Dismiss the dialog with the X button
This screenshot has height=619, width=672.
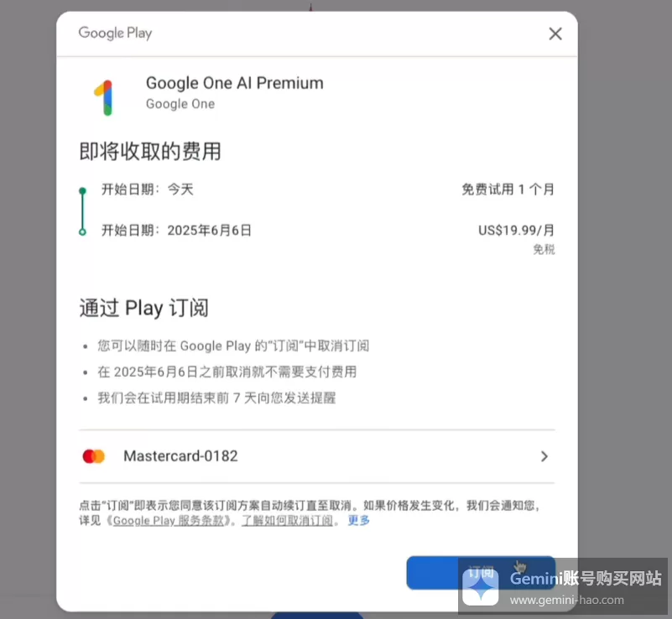(x=555, y=34)
